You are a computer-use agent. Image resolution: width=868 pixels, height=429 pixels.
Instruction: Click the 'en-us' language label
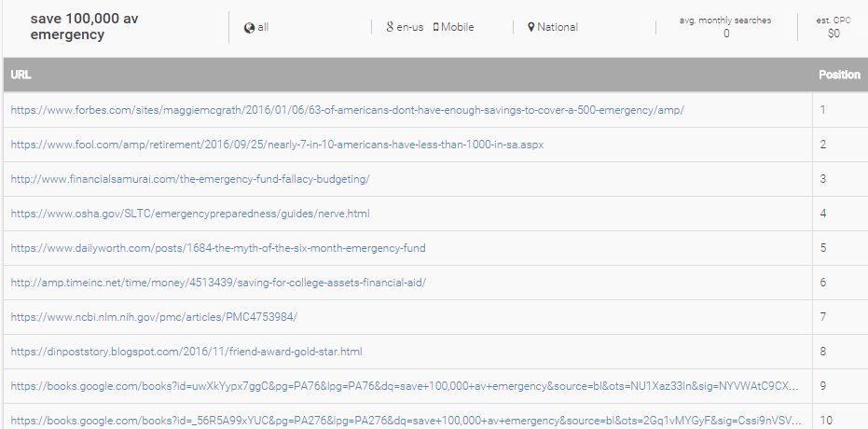[x=409, y=27]
